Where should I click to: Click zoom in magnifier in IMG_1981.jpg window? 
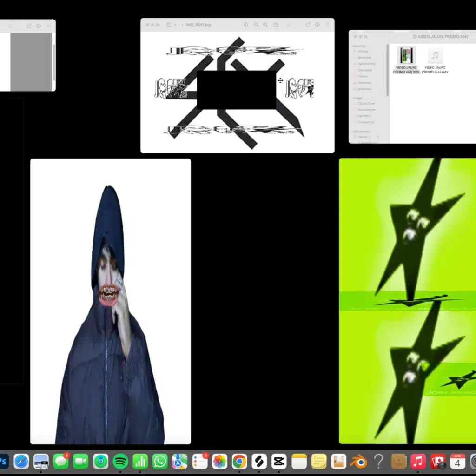(265, 25)
